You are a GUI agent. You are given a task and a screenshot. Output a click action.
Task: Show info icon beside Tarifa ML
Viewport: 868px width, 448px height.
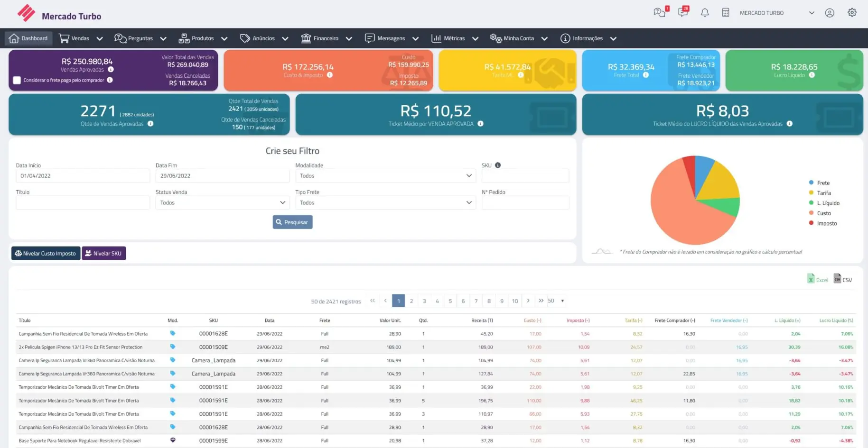pos(521,75)
